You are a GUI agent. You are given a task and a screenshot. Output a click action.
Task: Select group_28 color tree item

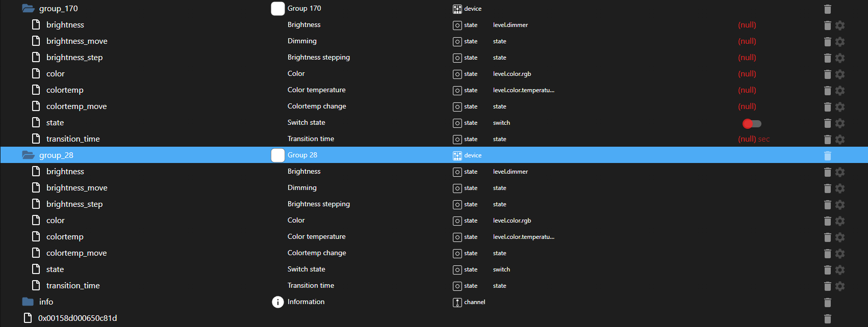coord(56,221)
